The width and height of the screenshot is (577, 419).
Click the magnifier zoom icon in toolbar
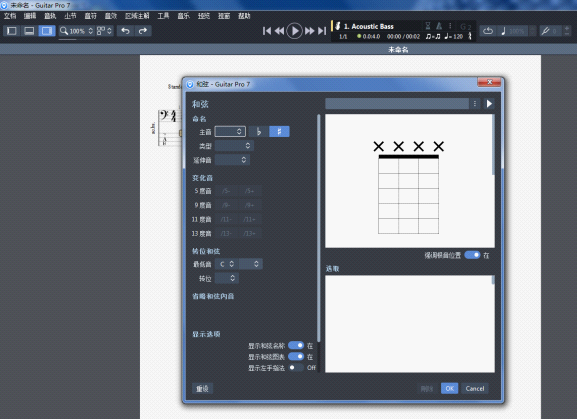point(64,31)
